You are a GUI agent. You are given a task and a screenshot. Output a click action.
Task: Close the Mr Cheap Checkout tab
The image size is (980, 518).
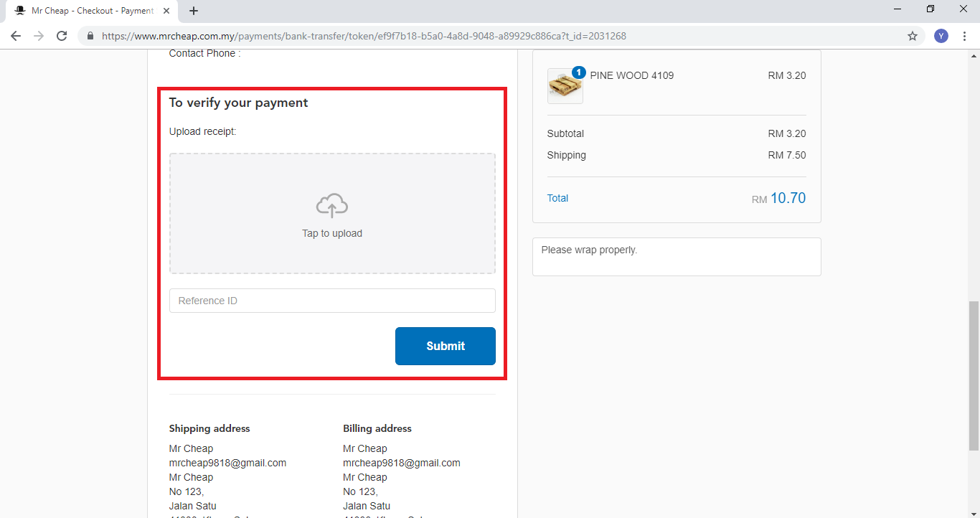click(x=166, y=11)
